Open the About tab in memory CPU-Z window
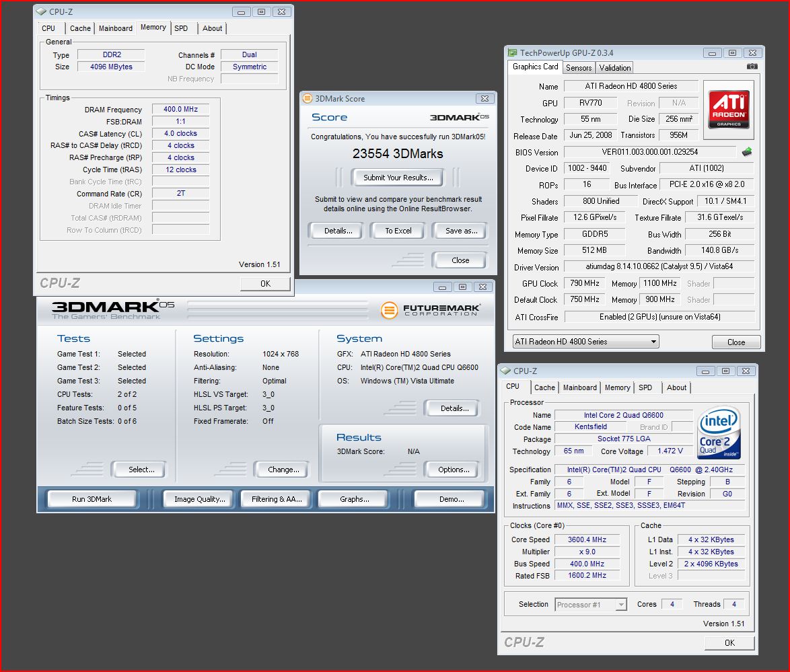 pos(212,28)
